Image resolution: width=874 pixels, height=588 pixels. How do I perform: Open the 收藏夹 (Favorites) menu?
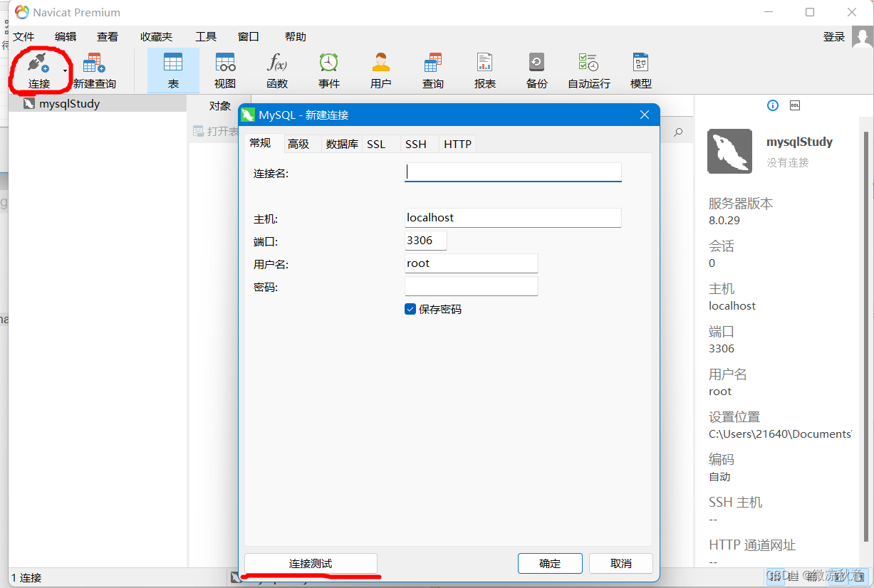coord(156,37)
